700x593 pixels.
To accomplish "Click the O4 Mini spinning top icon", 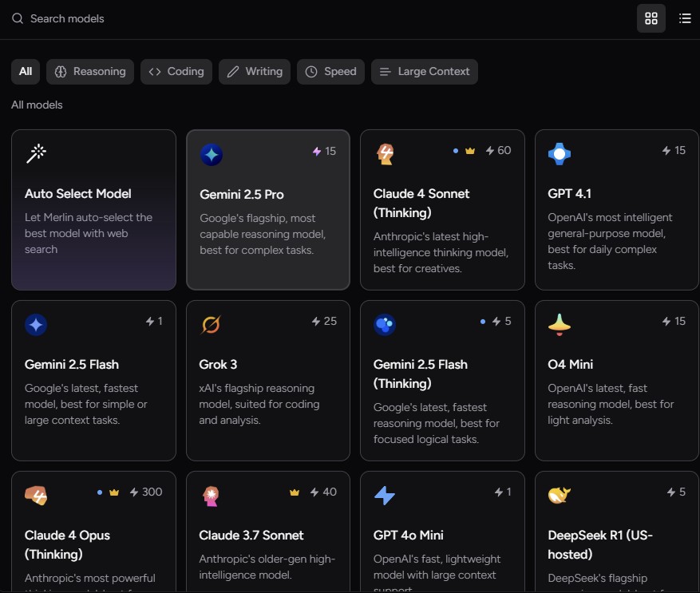I will 560,324.
